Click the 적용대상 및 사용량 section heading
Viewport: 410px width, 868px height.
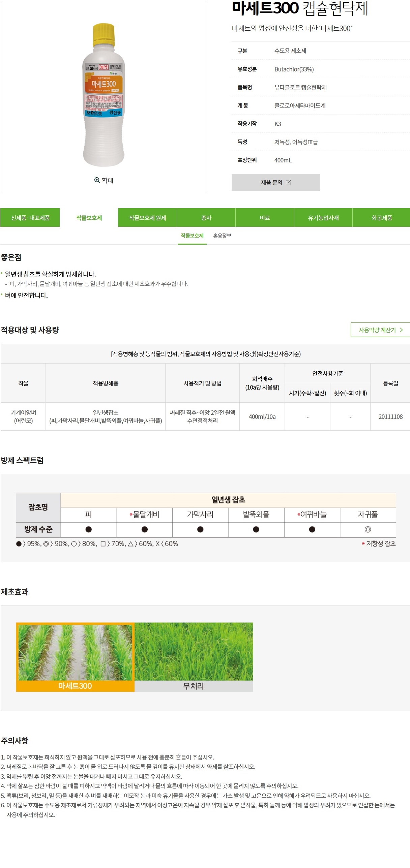point(30,330)
